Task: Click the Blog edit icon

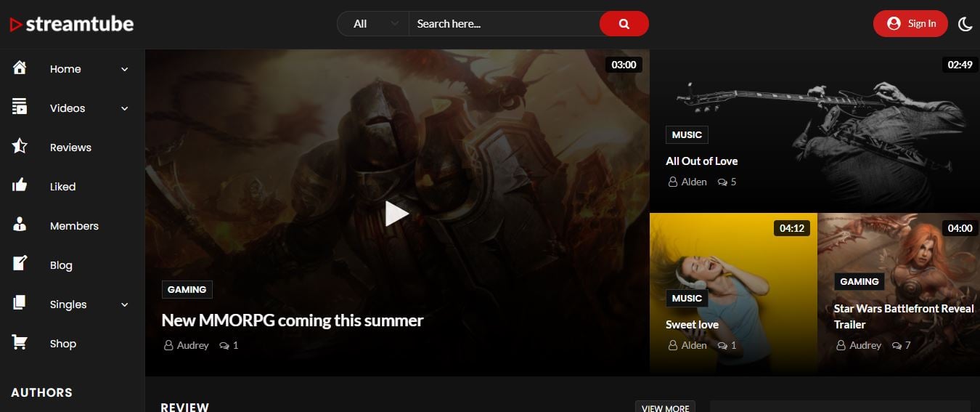Action: (x=20, y=264)
